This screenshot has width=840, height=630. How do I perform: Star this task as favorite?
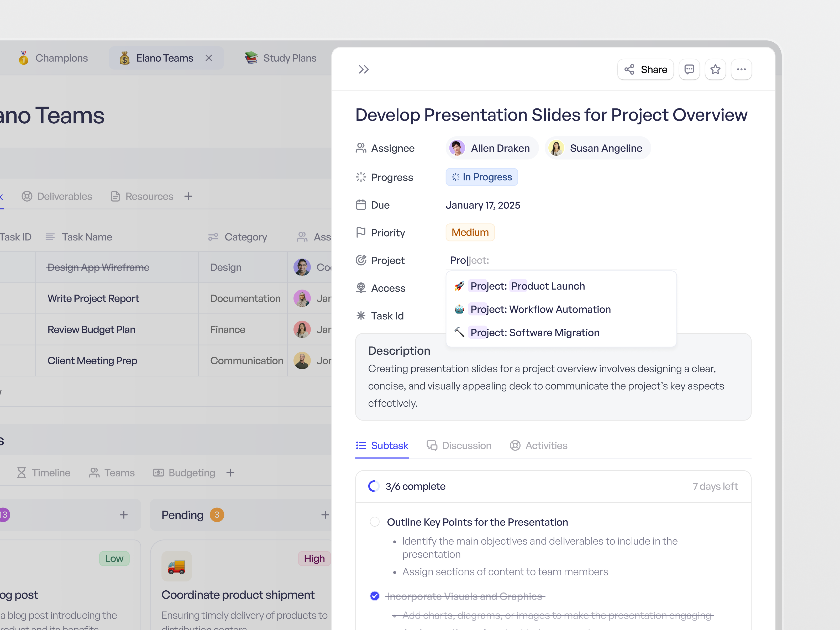[715, 69]
